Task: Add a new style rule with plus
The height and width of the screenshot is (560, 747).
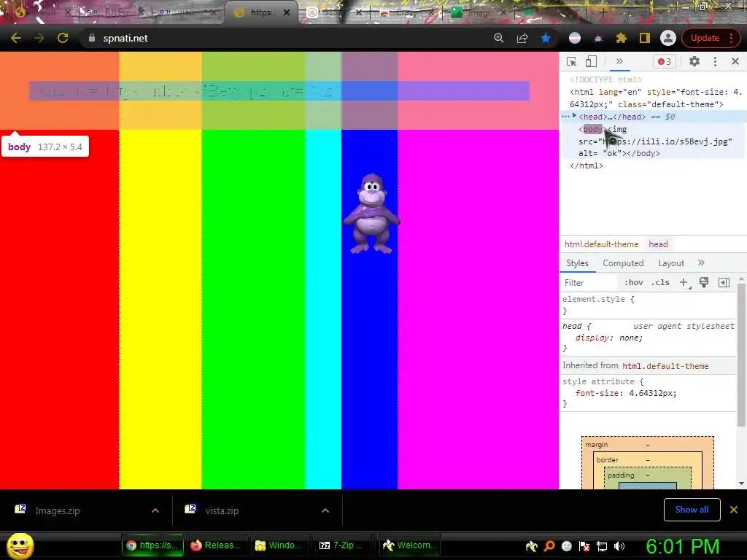Action: (684, 282)
